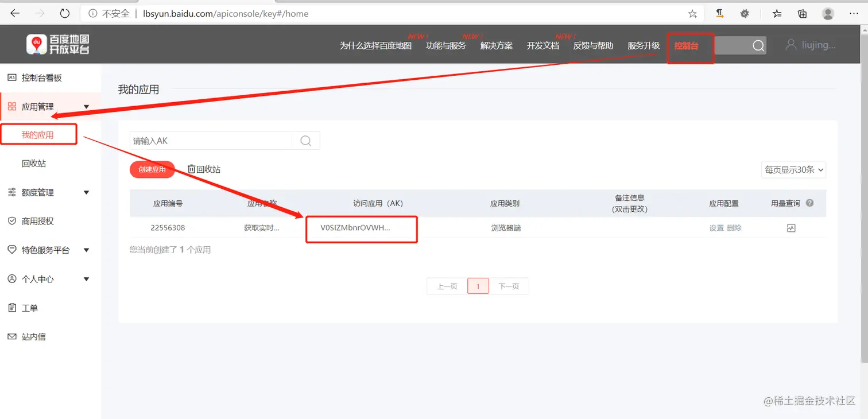Click the browser profile avatar

(828, 13)
